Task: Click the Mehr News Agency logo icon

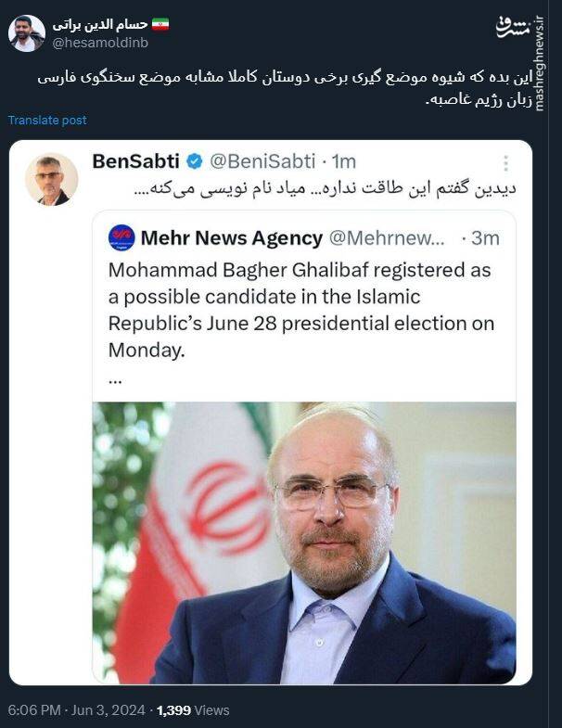Action: [x=121, y=238]
